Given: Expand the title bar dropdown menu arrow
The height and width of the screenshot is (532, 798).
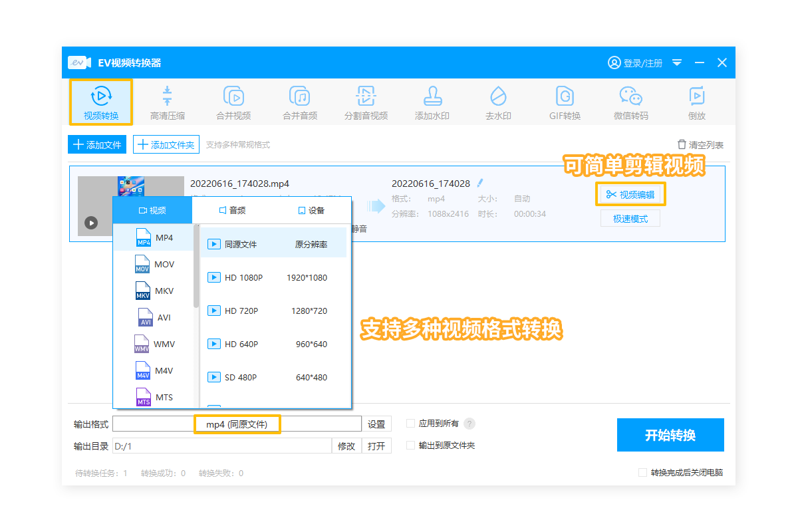Looking at the screenshot, I should click(x=677, y=63).
